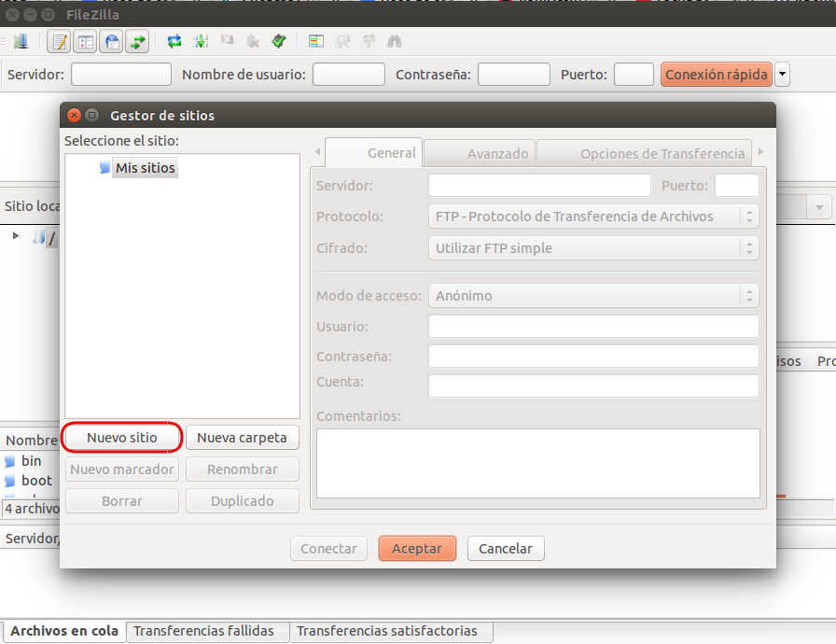
Task: Click the cancel current operation icon
Action: click(227, 41)
